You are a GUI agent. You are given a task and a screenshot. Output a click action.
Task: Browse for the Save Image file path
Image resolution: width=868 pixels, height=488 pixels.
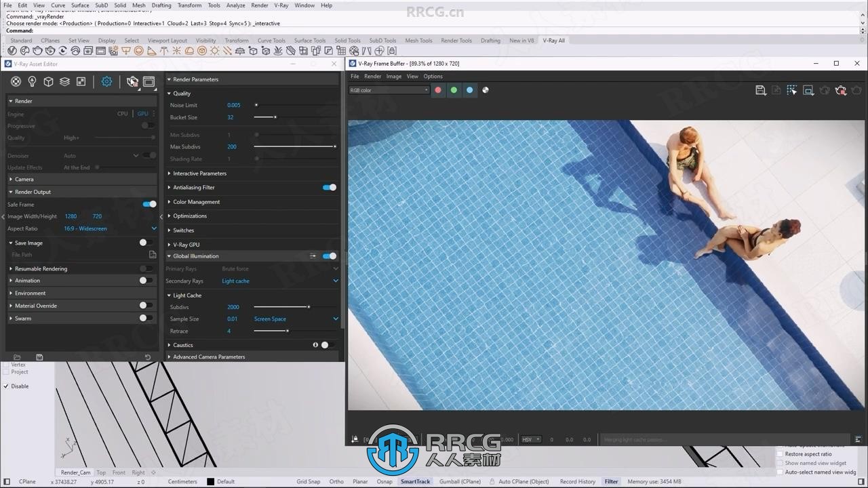(x=153, y=255)
